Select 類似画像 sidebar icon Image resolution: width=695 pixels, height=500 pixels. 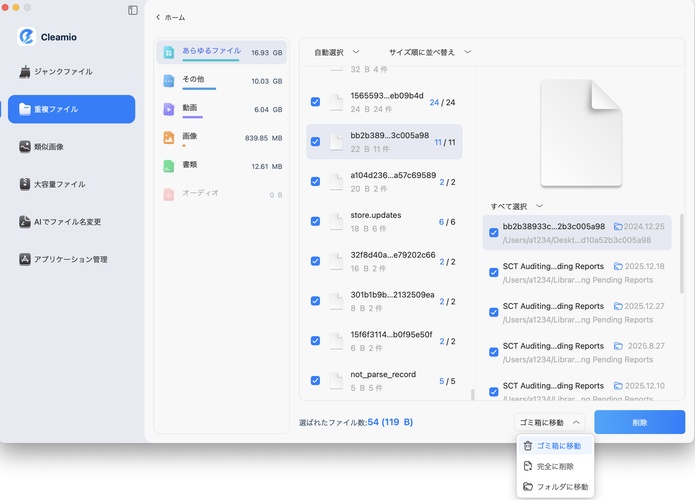(26, 147)
